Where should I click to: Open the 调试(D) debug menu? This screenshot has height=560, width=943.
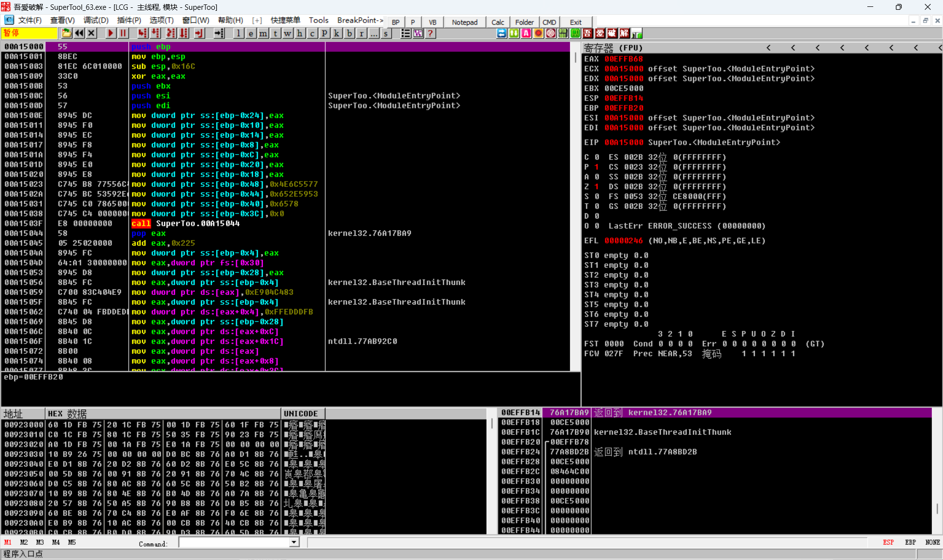96,20
